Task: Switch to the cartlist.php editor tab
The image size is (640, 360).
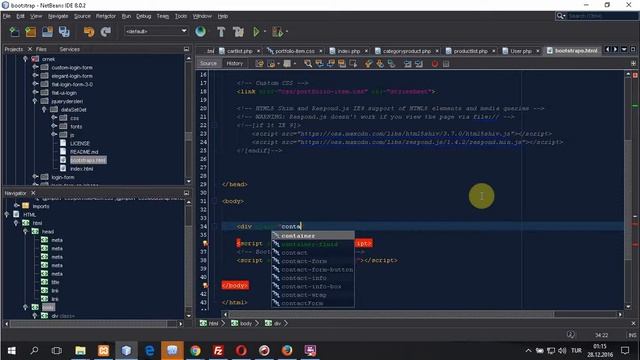Action: [x=240, y=51]
